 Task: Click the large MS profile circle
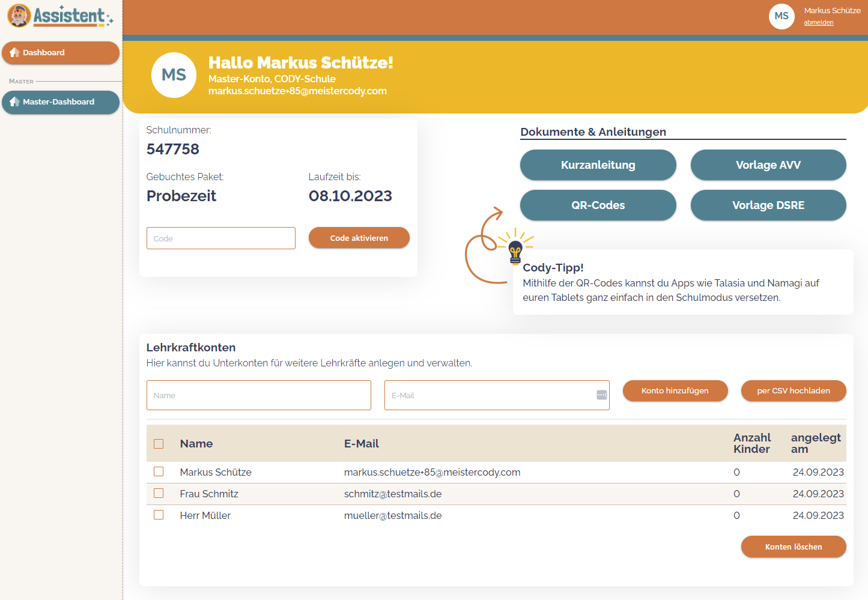(174, 75)
